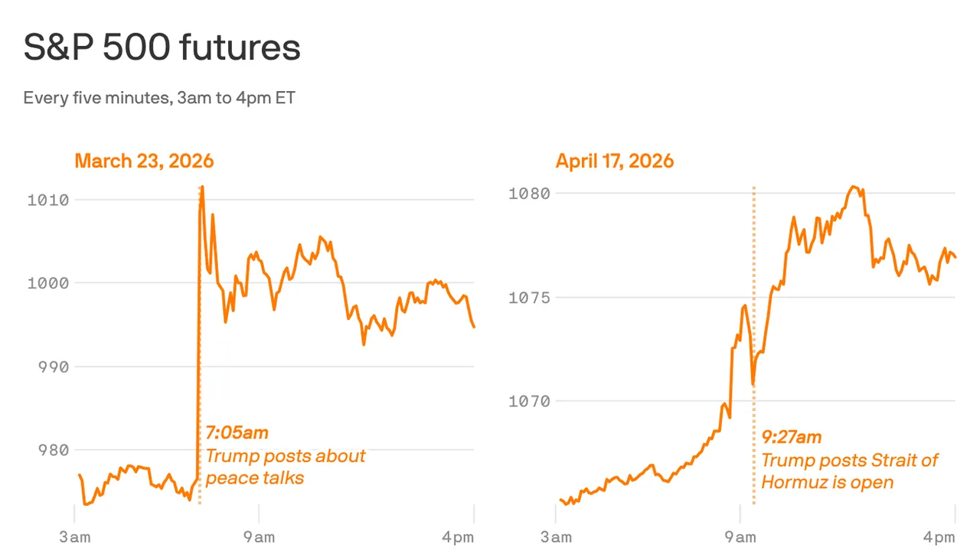Click the 1000 y-axis label
This screenshot has width=980, height=551.
coord(47,283)
